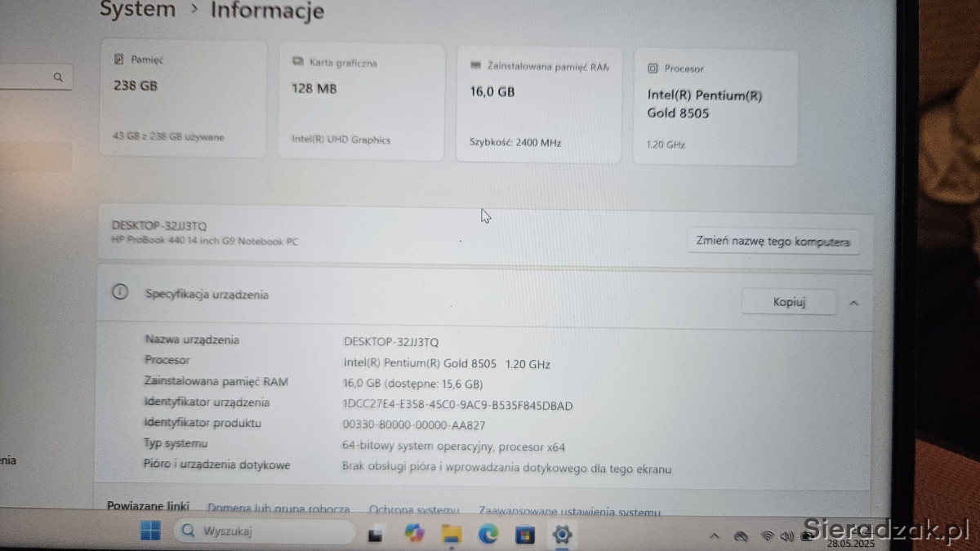Select device ID 1DCC27E4-E358-45C0-9AC9-B535F845DBAD
The image size is (980, 551).
[x=457, y=405]
